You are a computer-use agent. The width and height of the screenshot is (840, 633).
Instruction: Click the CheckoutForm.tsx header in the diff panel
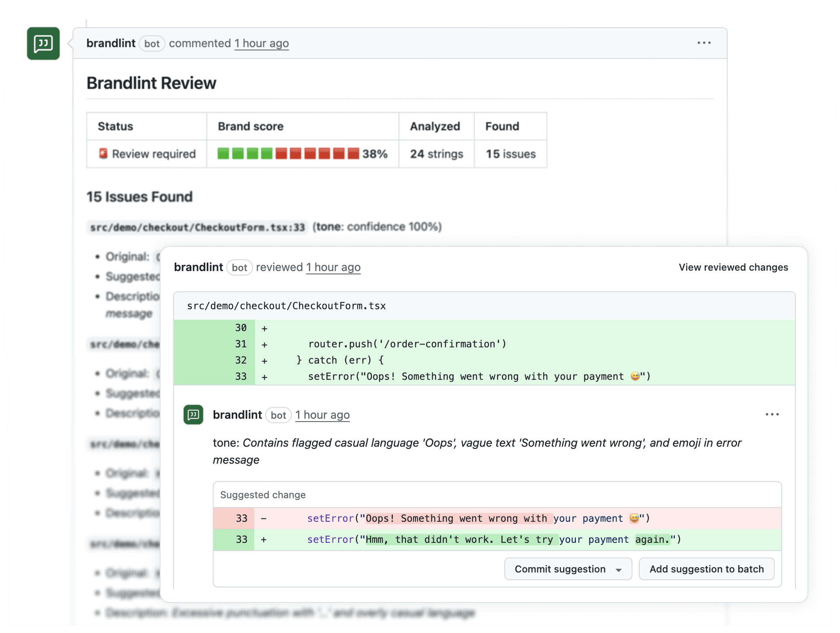click(287, 306)
